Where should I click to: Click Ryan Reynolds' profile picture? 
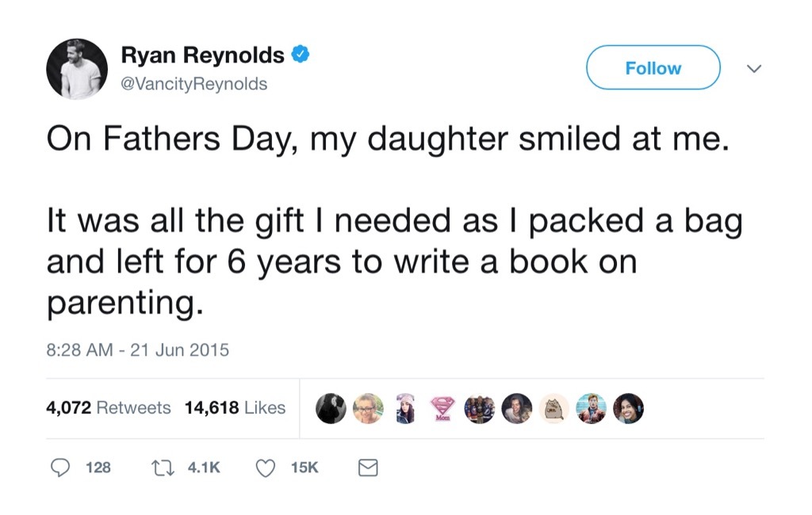click(x=77, y=68)
